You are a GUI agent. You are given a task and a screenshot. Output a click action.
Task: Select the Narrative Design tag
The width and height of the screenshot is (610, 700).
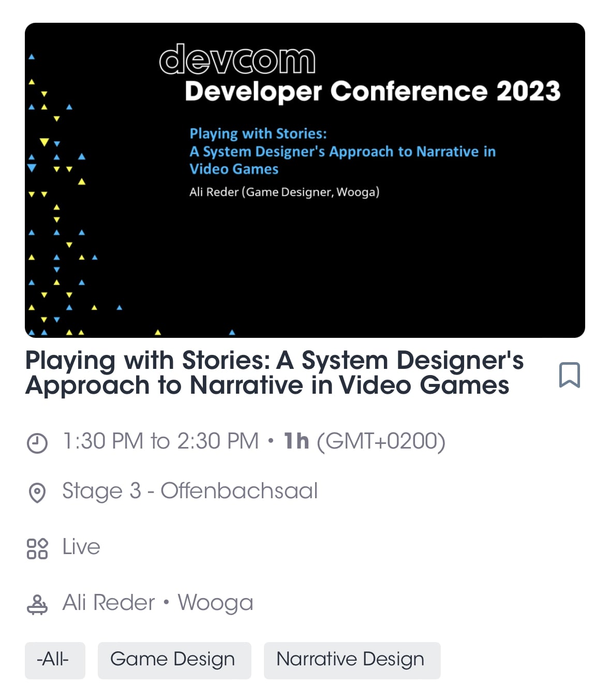(352, 660)
